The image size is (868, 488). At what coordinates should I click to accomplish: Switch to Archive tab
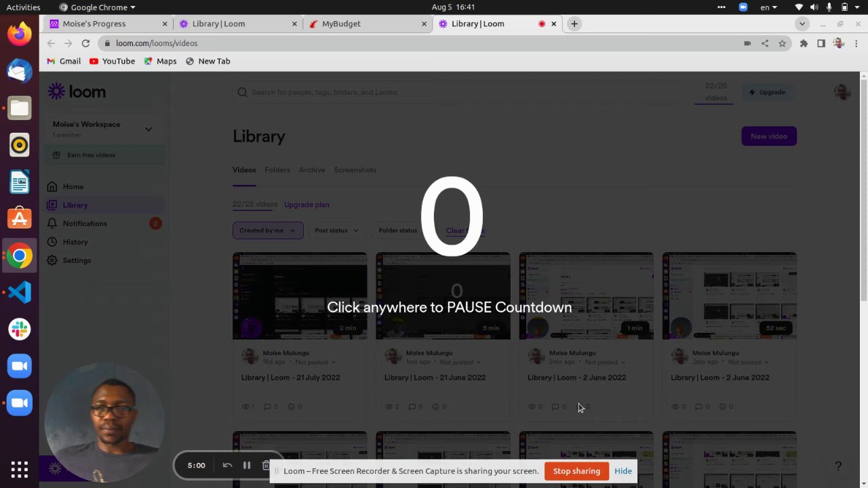[x=312, y=170]
